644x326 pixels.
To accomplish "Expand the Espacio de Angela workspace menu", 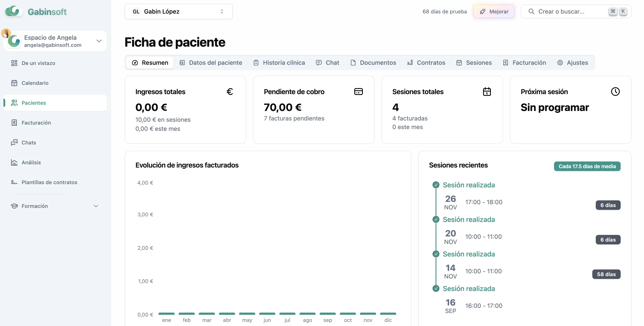I will tap(99, 41).
